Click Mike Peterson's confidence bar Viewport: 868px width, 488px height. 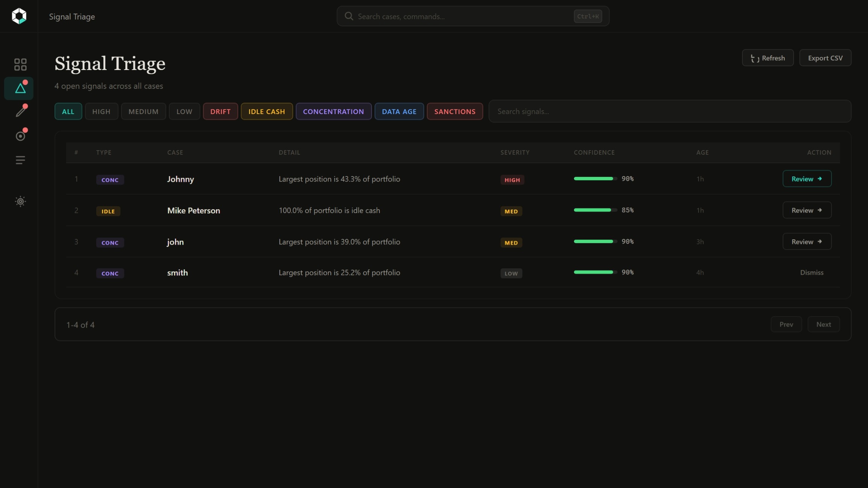click(x=595, y=210)
